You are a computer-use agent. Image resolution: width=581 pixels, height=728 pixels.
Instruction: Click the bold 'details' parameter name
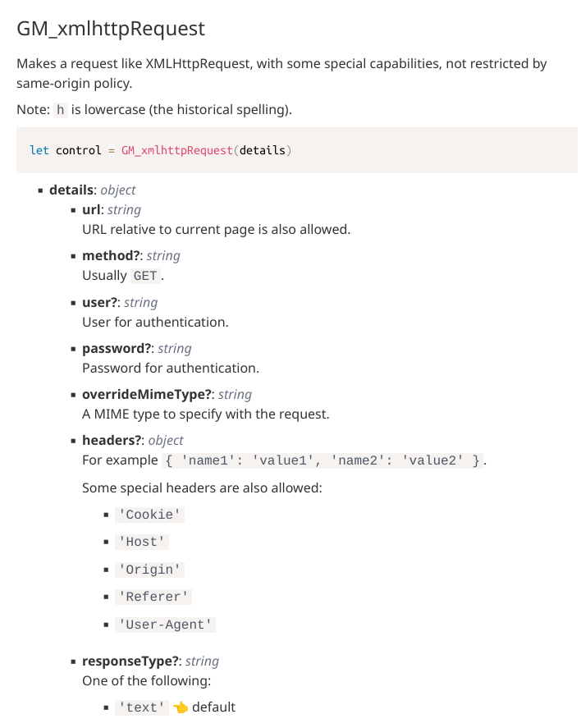pyautogui.click(x=71, y=190)
